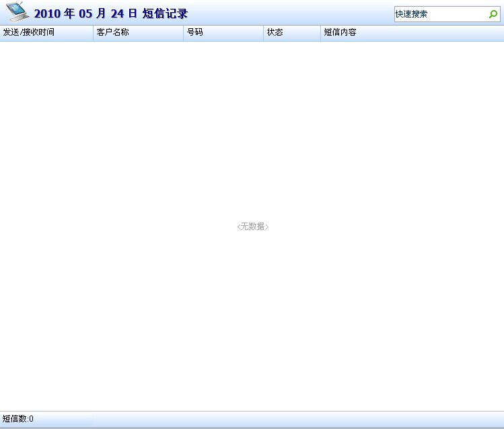504x429 pixels.
Task: Click the <无数据> placeholder text
Action: pos(252,227)
